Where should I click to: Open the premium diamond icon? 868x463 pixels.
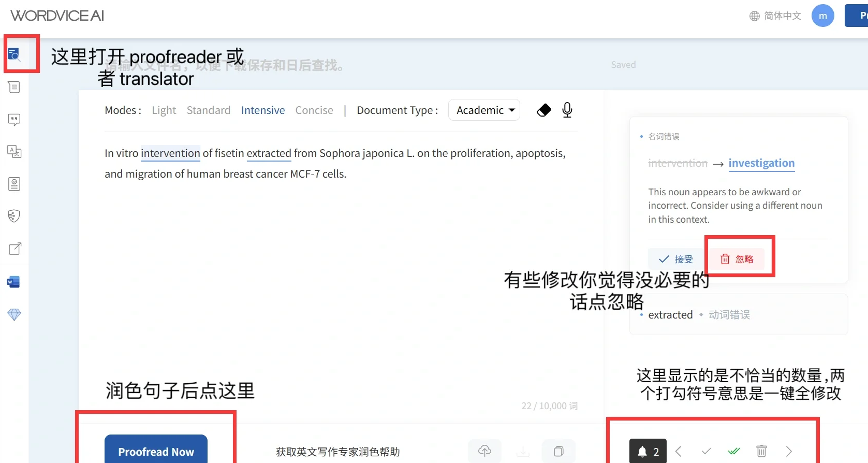14,314
